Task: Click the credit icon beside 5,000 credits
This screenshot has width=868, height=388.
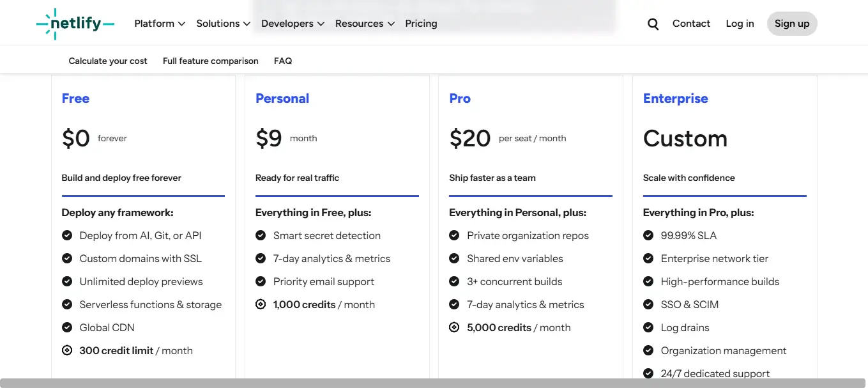Action: point(454,327)
